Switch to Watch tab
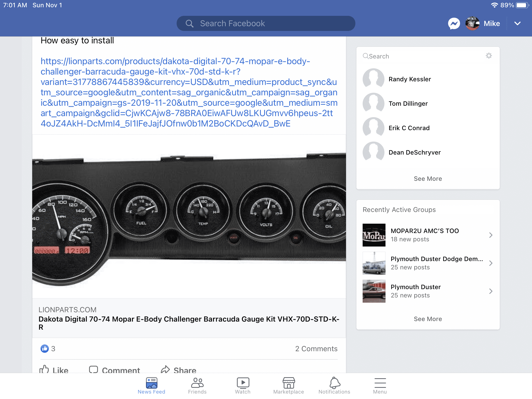 [x=243, y=386]
